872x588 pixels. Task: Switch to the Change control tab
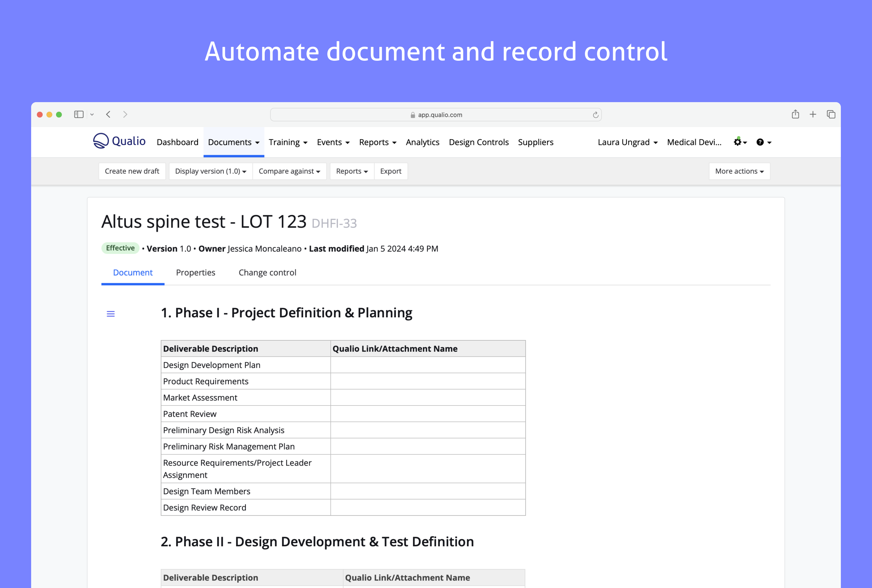[267, 273]
